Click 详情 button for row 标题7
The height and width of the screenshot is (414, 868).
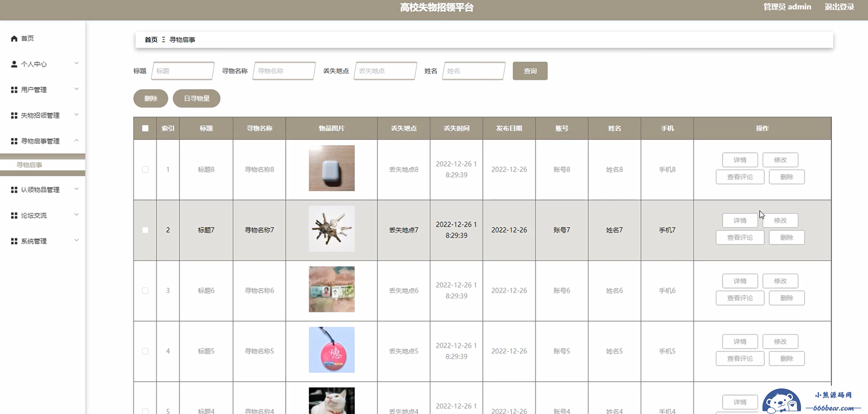[x=740, y=220]
